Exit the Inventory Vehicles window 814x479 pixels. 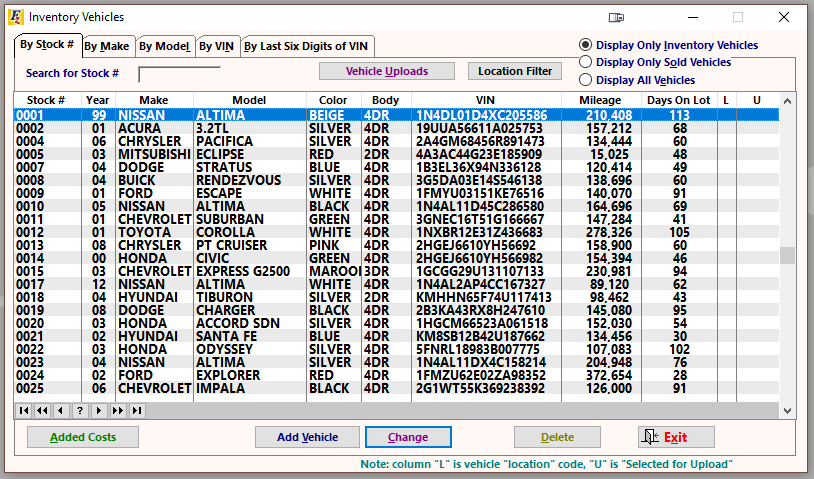[x=676, y=437]
